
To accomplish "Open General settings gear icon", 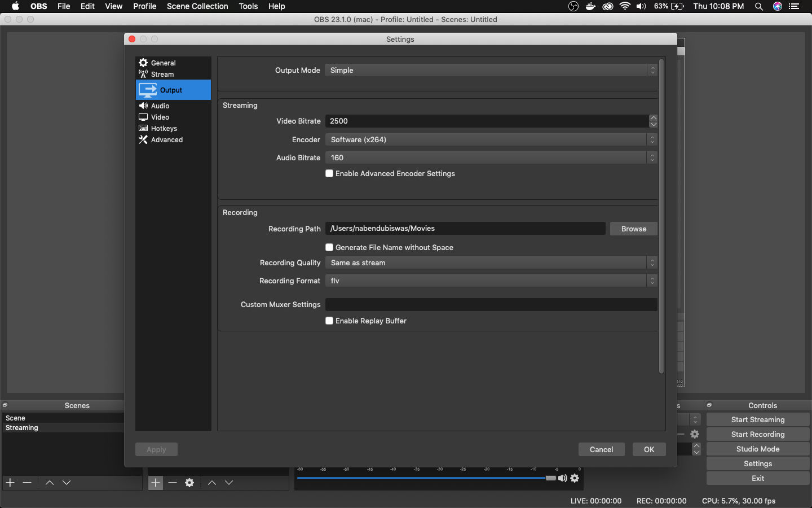I will coord(143,63).
